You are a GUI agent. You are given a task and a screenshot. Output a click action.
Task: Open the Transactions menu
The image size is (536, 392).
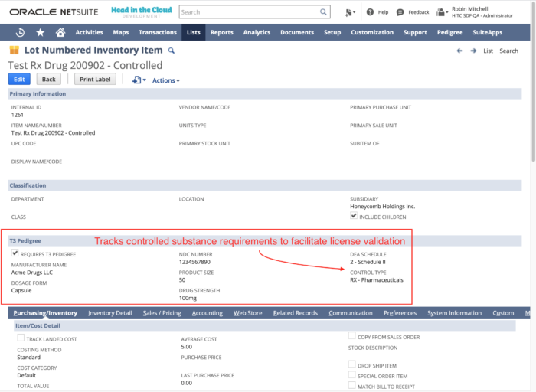[x=158, y=32]
